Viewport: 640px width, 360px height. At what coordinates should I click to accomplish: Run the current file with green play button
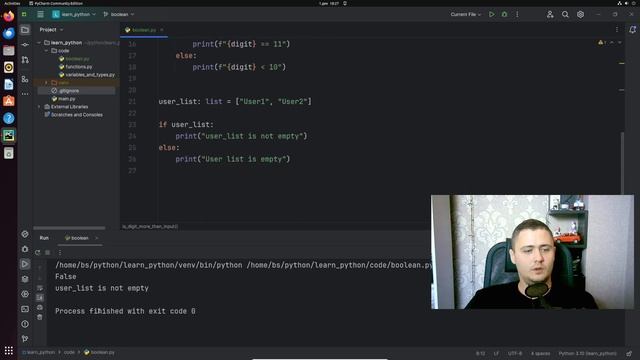pos(492,14)
